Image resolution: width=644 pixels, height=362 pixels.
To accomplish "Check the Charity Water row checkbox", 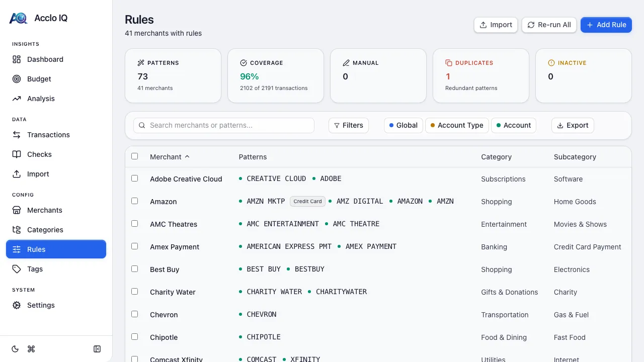I will (134, 291).
